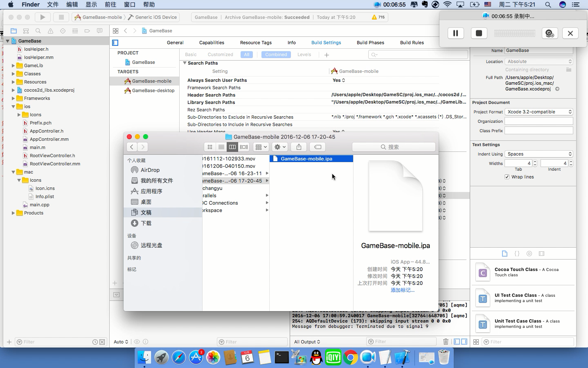Open the project navigator folder icon
This screenshot has height=368, width=588.
click(x=14, y=31)
